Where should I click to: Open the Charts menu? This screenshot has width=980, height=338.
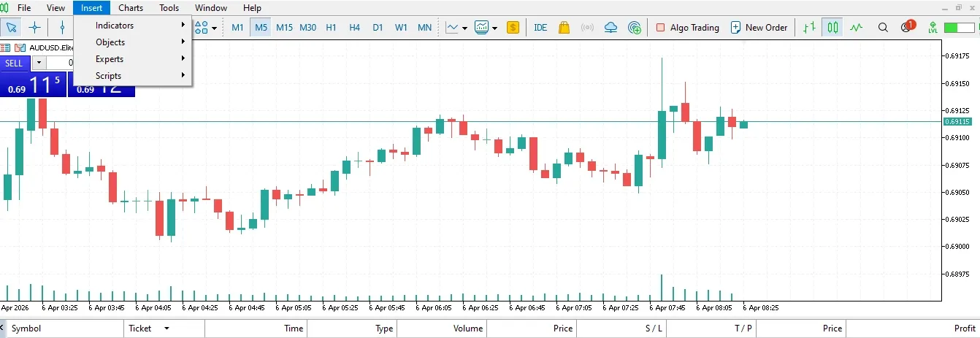click(131, 8)
